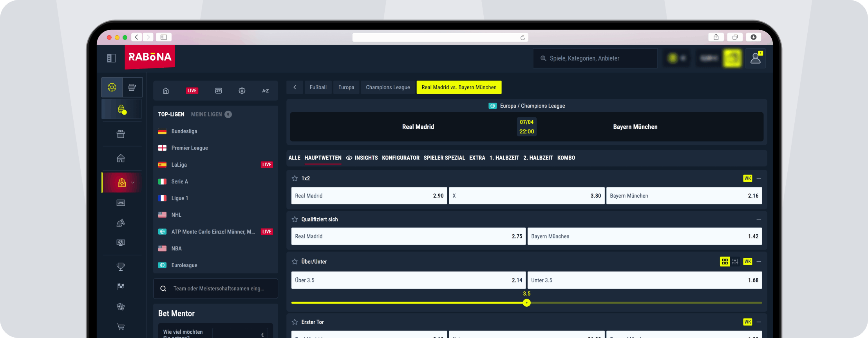The image size is (868, 338).
Task: Add 1x2 market to favorites star
Action: (295, 178)
